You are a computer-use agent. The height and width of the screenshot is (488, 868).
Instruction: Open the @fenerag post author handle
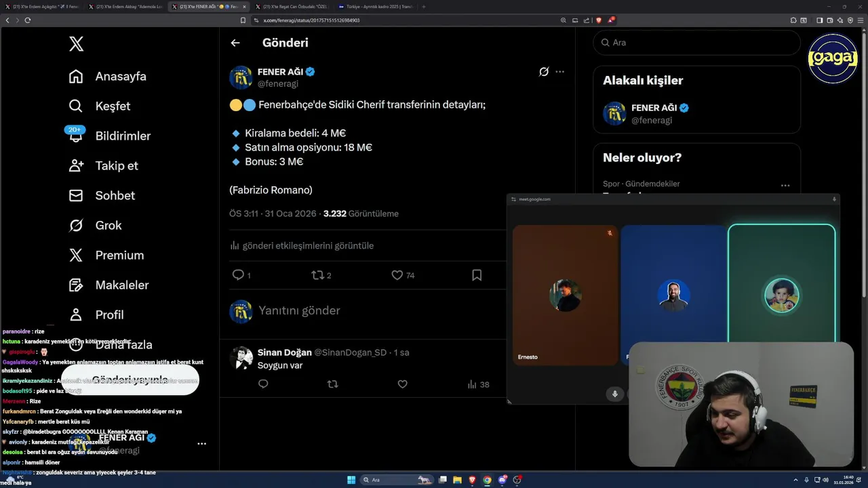278,83
